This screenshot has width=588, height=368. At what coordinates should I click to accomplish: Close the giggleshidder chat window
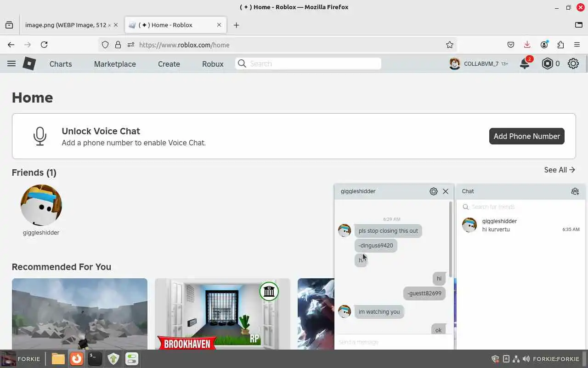446,191
